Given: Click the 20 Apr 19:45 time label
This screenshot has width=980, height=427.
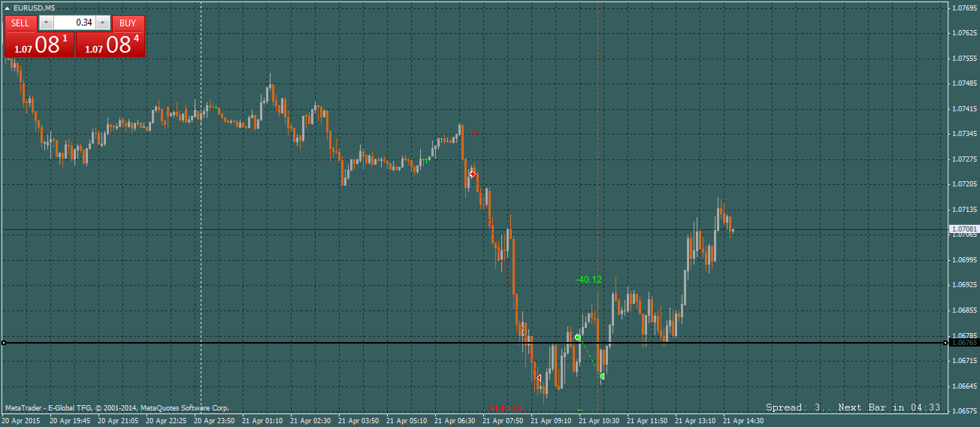Looking at the screenshot, I should [70, 421].
